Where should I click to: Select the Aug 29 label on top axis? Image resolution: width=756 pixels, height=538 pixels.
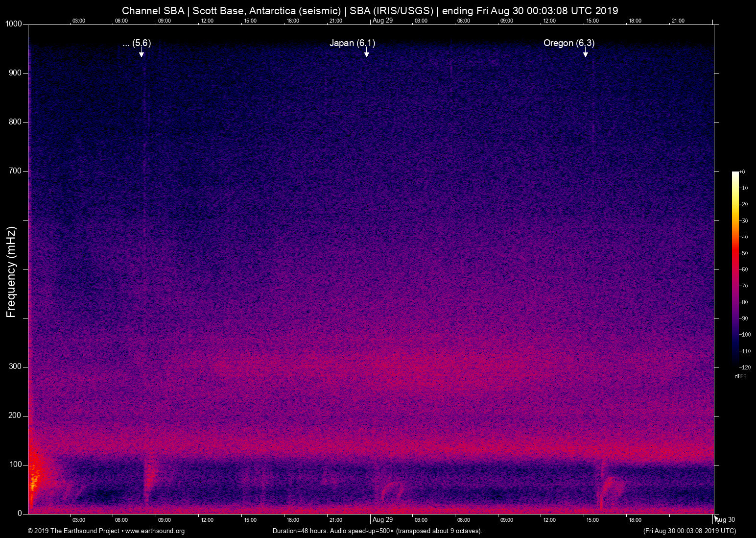point(382,21)
